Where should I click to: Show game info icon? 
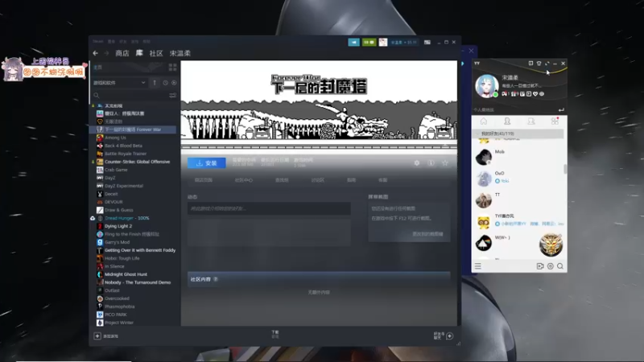coord(431,163)
